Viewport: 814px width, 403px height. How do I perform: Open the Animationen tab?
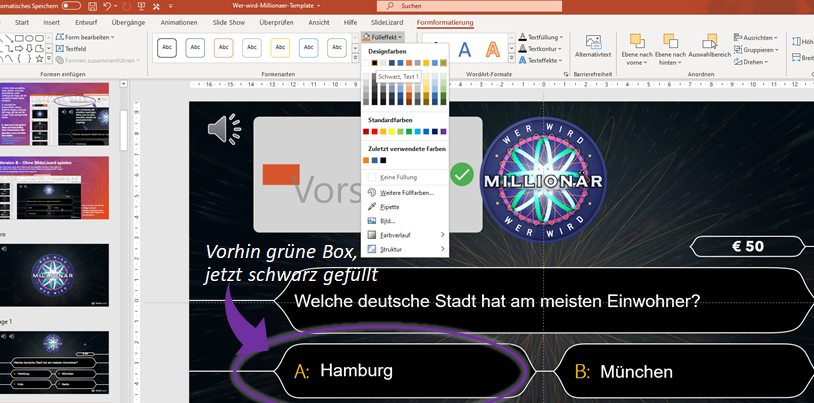179,22
